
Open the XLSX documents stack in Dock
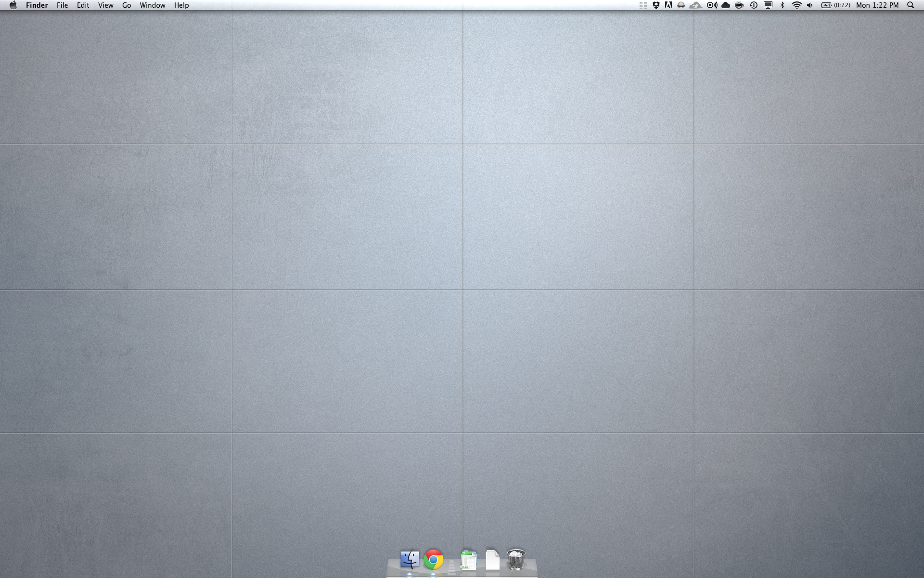point(468,560)
